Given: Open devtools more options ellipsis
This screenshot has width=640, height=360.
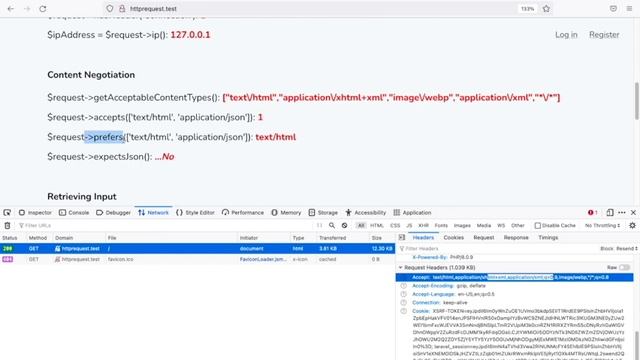Looking at the screenshot, I should pos(622,213).
